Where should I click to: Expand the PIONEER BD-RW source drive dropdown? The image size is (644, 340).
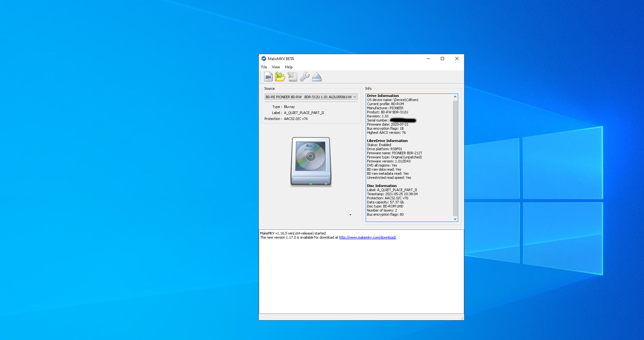(354, 97)
